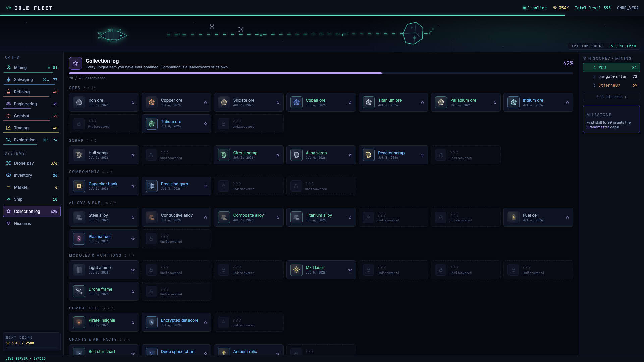Click the Cobalt ore gem icon

(x=297, y=102)
